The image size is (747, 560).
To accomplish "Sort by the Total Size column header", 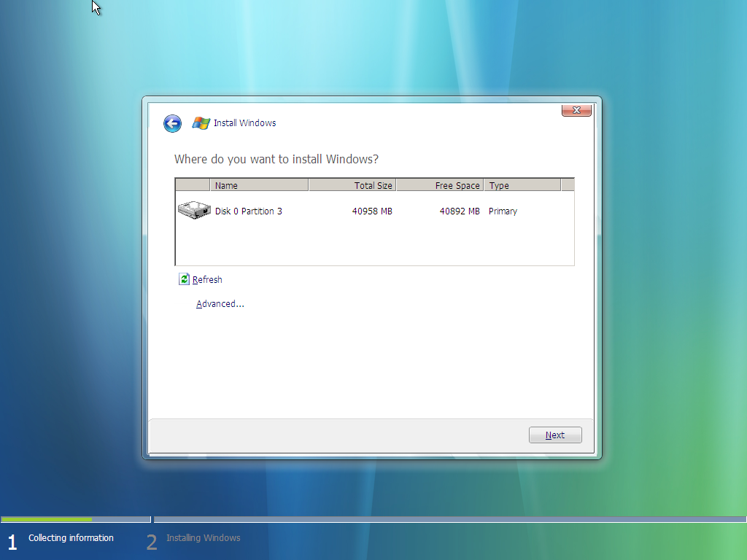I will tap(352, 185).
